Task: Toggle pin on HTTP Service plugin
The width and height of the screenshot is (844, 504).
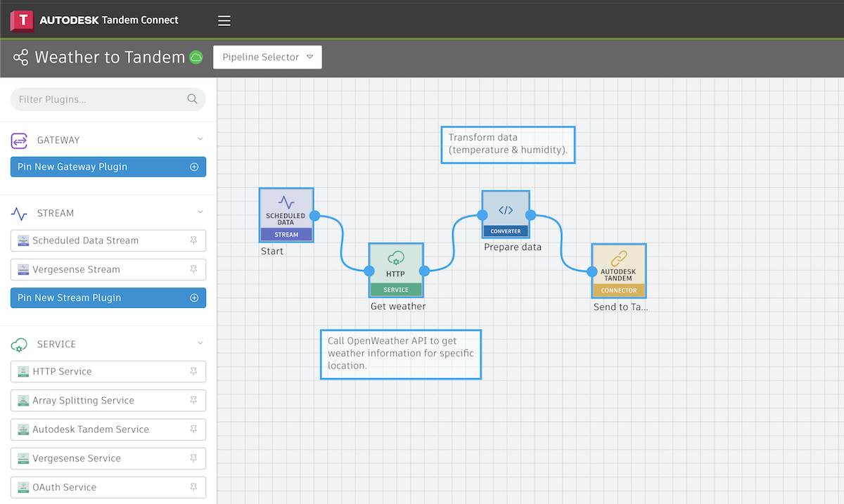Action: click(193, 371)
